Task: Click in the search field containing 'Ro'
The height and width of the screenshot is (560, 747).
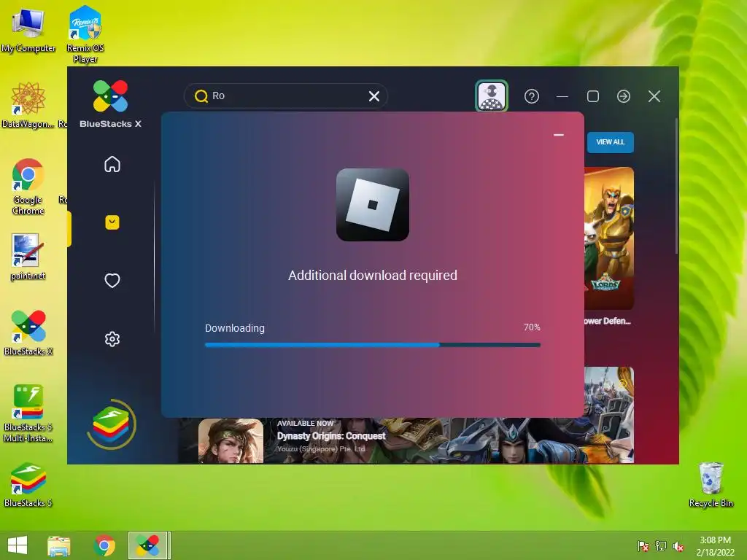Action: (286, 96)
